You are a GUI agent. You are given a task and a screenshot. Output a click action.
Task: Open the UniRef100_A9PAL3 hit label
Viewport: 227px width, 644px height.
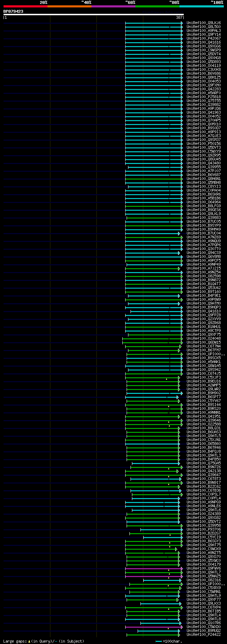pyautogui.click(x=204, y=31)
